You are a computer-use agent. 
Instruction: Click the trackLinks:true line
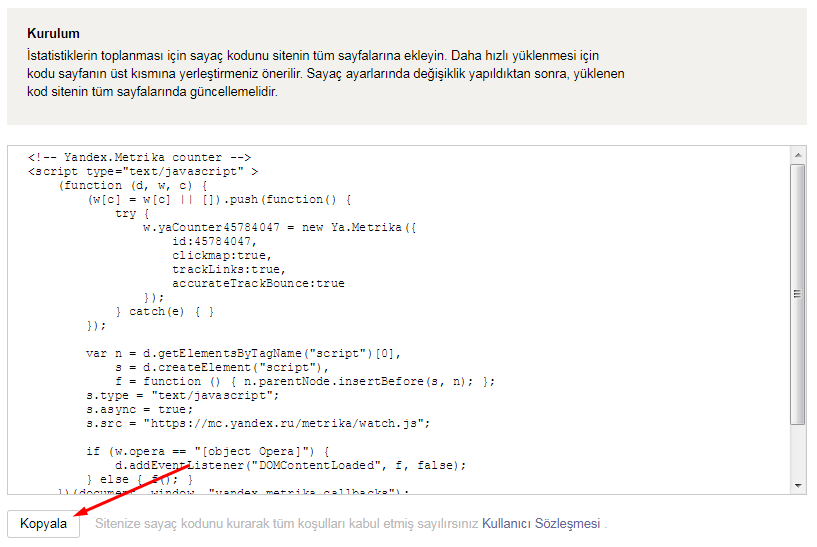[x=229, y=269]
